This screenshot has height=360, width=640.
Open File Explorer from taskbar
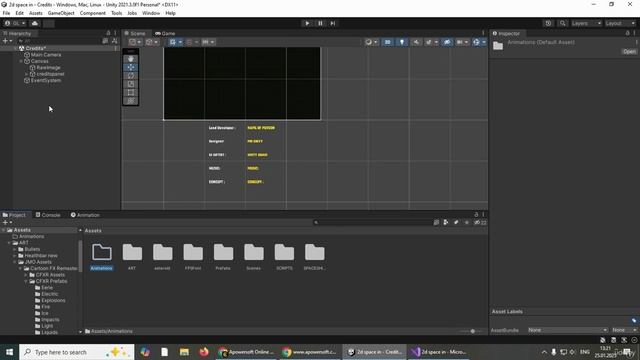(x=184, y=352)
